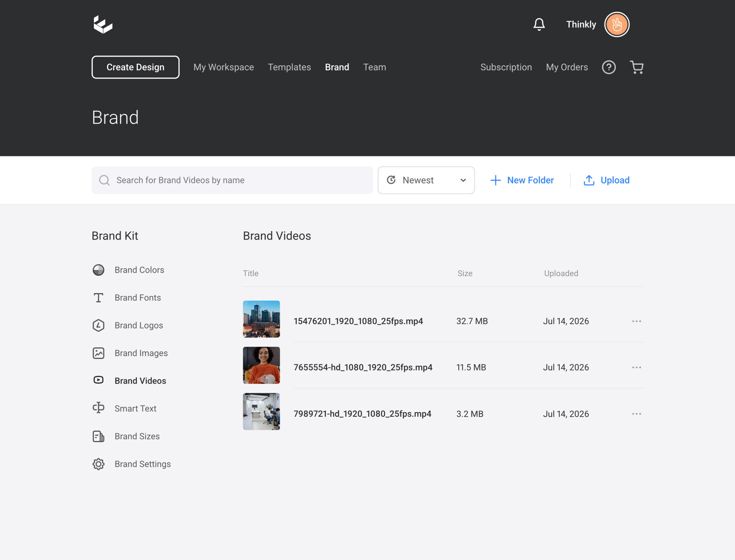The width and height of the screenshot is (735, 560).
Task: Open the shopping cart
Action: pyautogui.click(x=636, y=67)
